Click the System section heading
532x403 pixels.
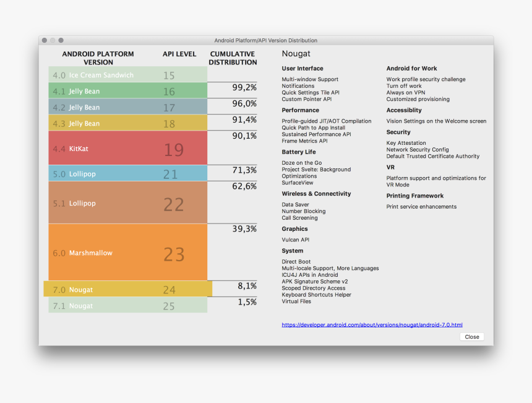(292, 251)
